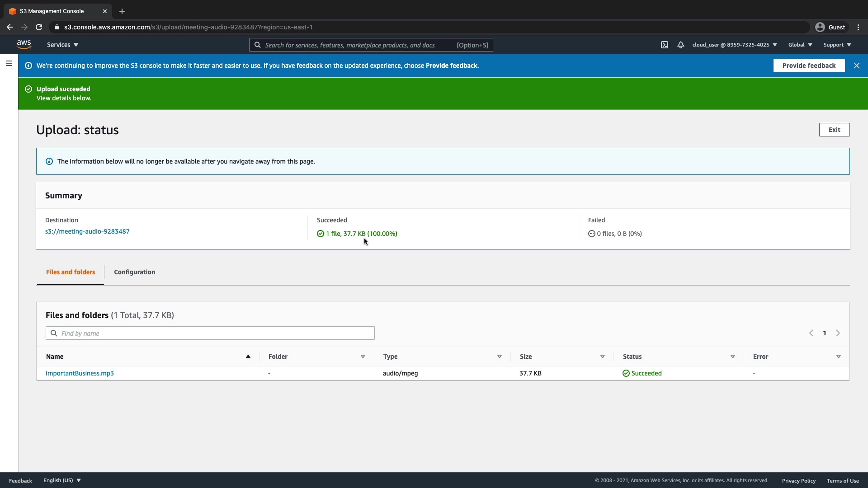The image size is (868, 488).
Task: Click the Exit button
Action: point(834,130)
